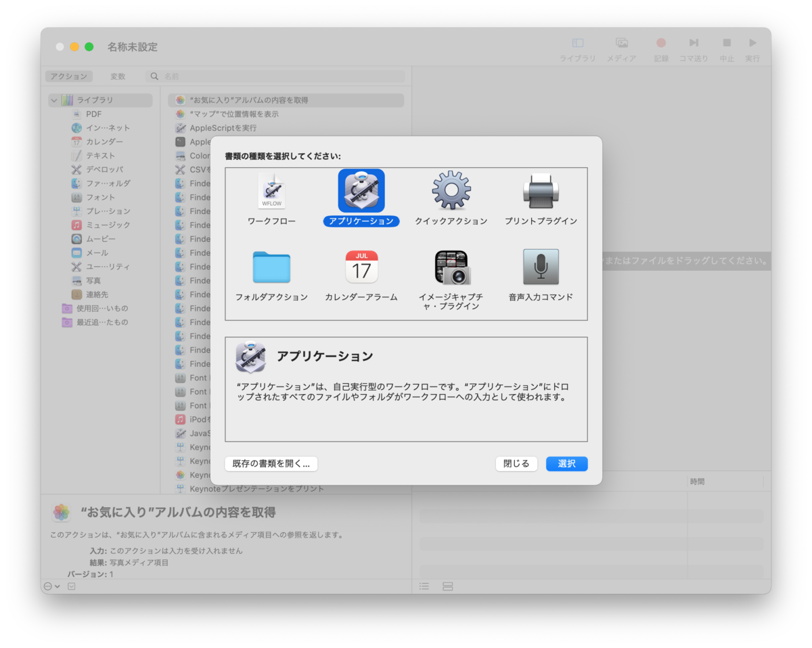This screenshot has height=648, width=812.
Task: Click the 中止 stop button
Action: 727,43
